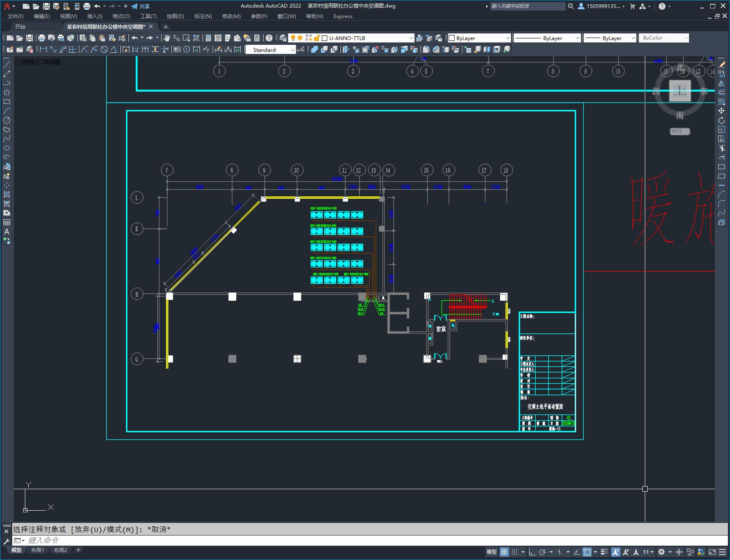The height and width of the screenshot is (560, 730).
Task: Click the Save icon in quick access toolbar
Action: (x=46, y=6)
